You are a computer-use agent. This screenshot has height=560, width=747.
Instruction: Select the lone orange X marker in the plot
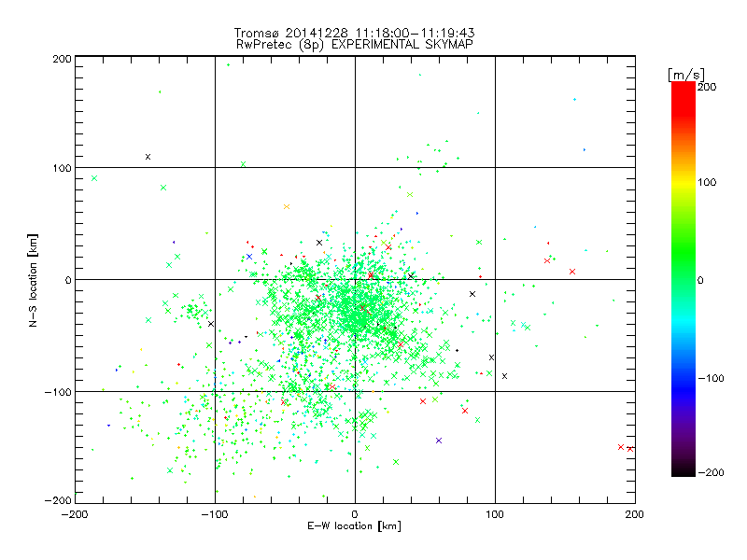287,206
